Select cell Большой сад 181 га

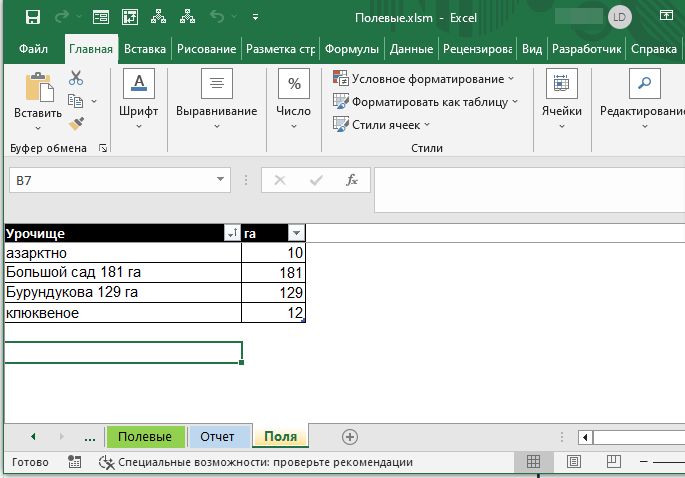[x=123, y=272]
